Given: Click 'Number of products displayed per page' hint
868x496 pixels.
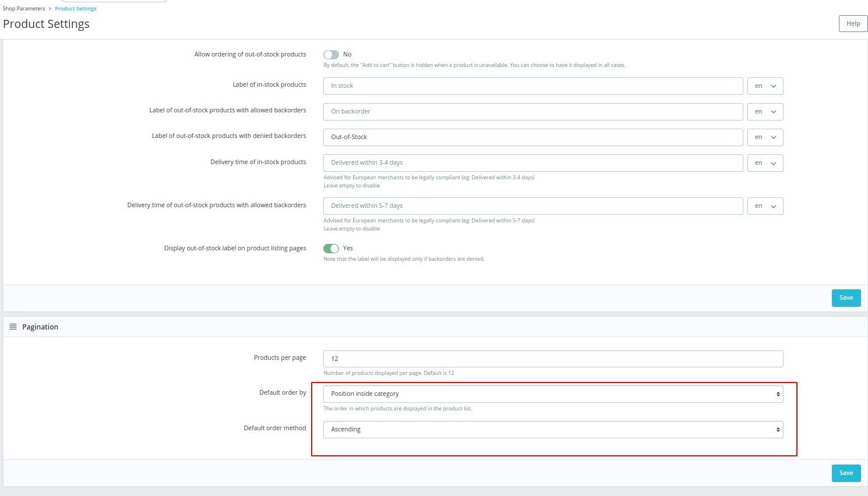Looking at the screenshot, I should (x=389, y=373).
